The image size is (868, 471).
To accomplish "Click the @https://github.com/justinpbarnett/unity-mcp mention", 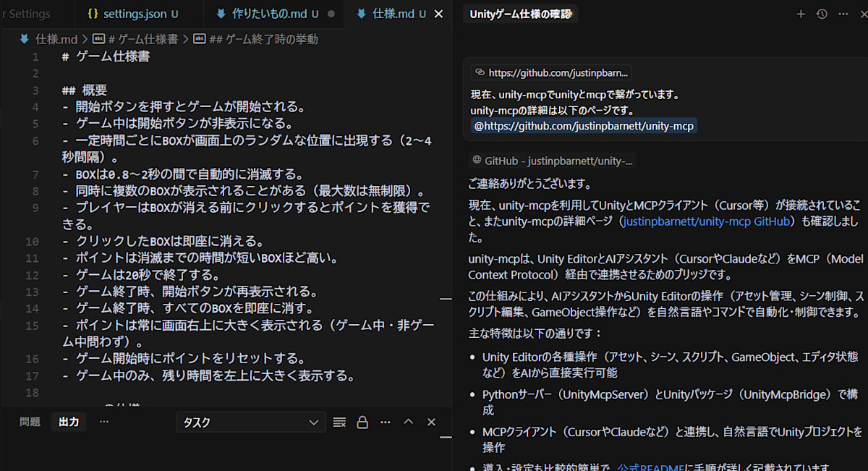I will click(x=584, y=126).
